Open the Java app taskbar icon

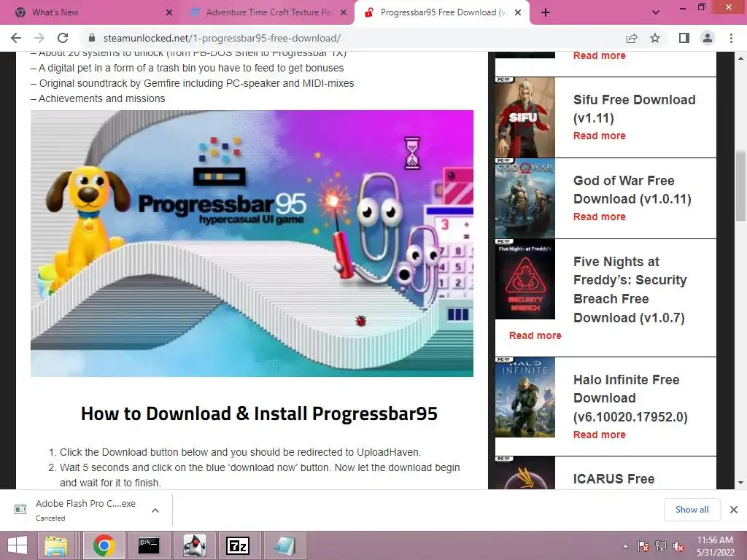(194, 545)
